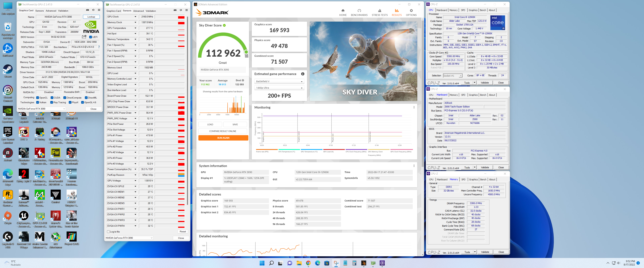The image size is (644, 268).
Task: Click COMPARE RESULT ONLINE button
Action: click(x=223, y=131)
